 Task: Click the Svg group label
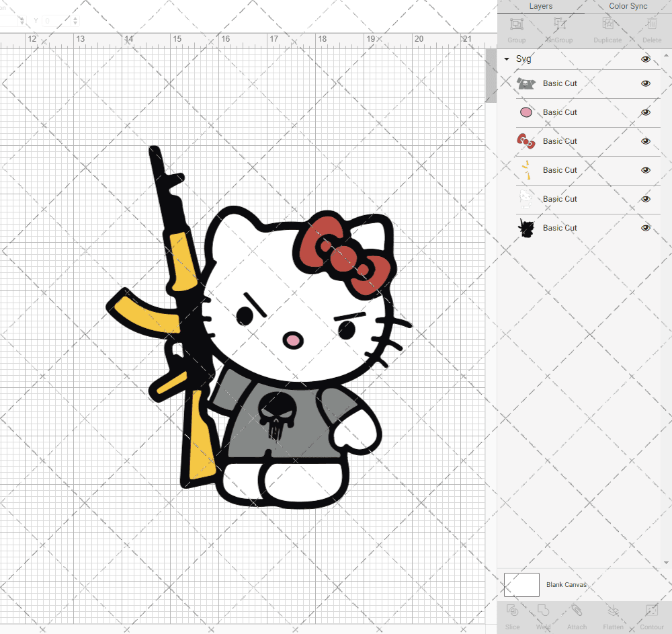tap(523, 58)
